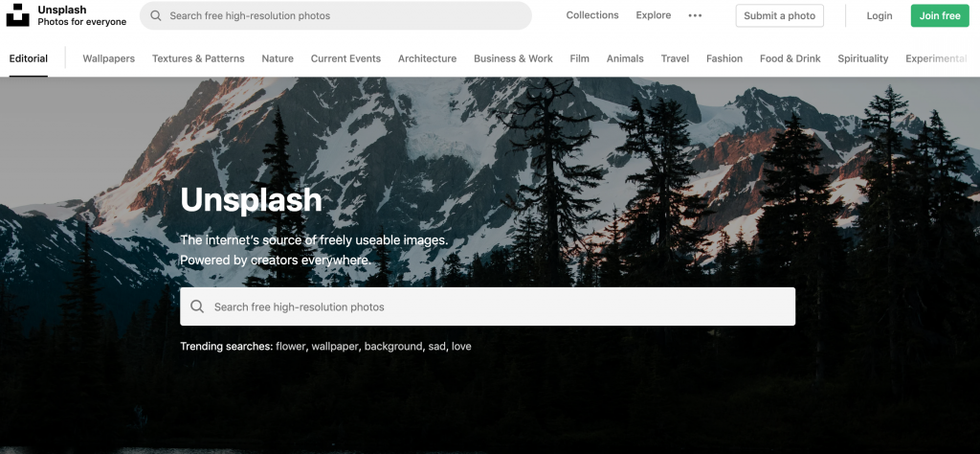Open the Experimental category
The image size is (980, 454).
pos(936,58)
